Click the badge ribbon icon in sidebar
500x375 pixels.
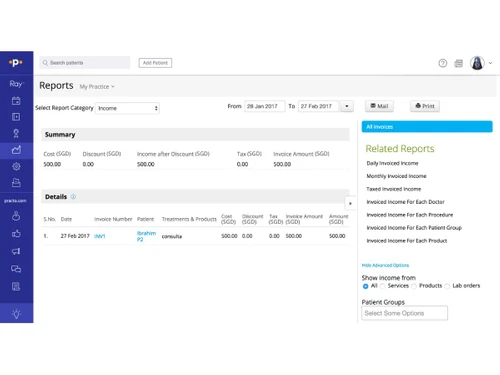tap(16, 133)
